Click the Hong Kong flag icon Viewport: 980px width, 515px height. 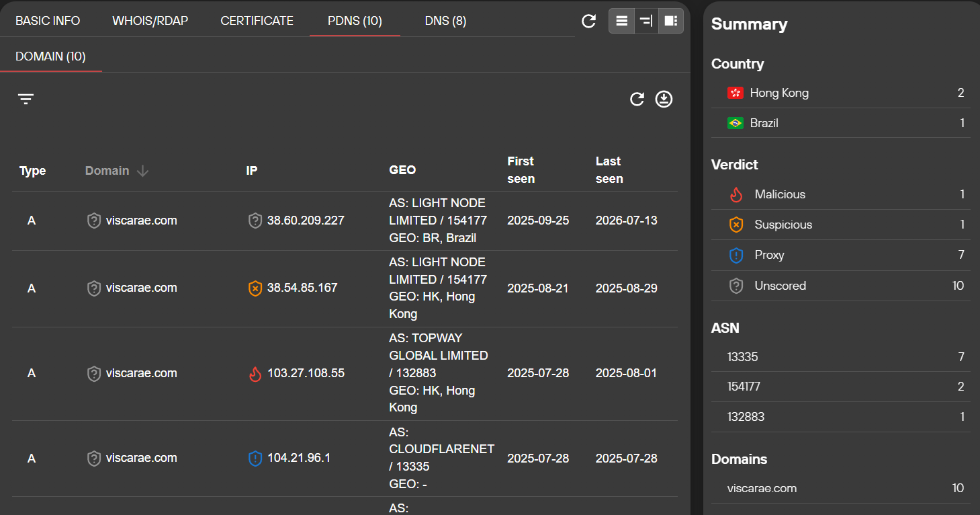click(736, 93)
